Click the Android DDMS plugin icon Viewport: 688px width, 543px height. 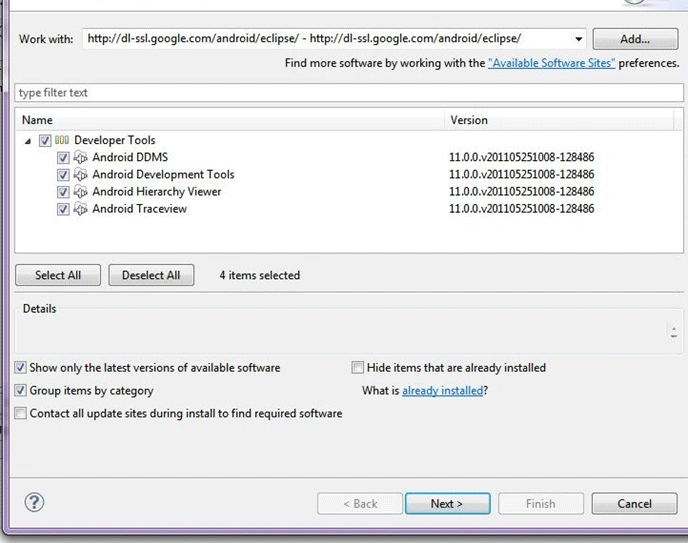coord(80,157)
